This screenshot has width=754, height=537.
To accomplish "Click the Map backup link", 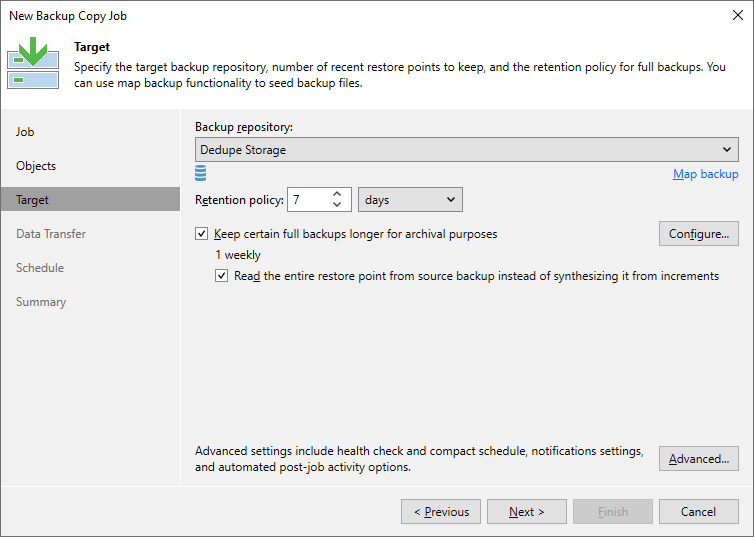I will click(705, 174).
